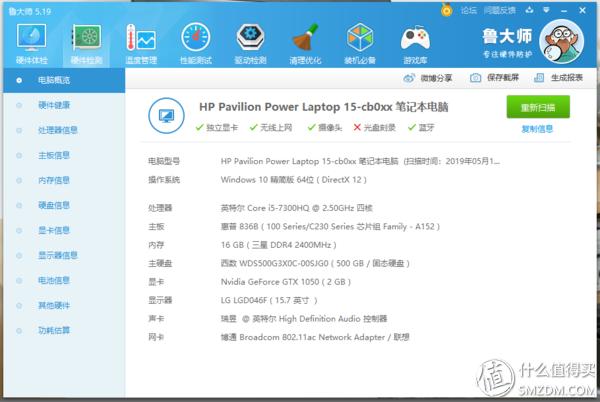
Task: Click green 重新扫描 rescan button
Action: (538, 107)
